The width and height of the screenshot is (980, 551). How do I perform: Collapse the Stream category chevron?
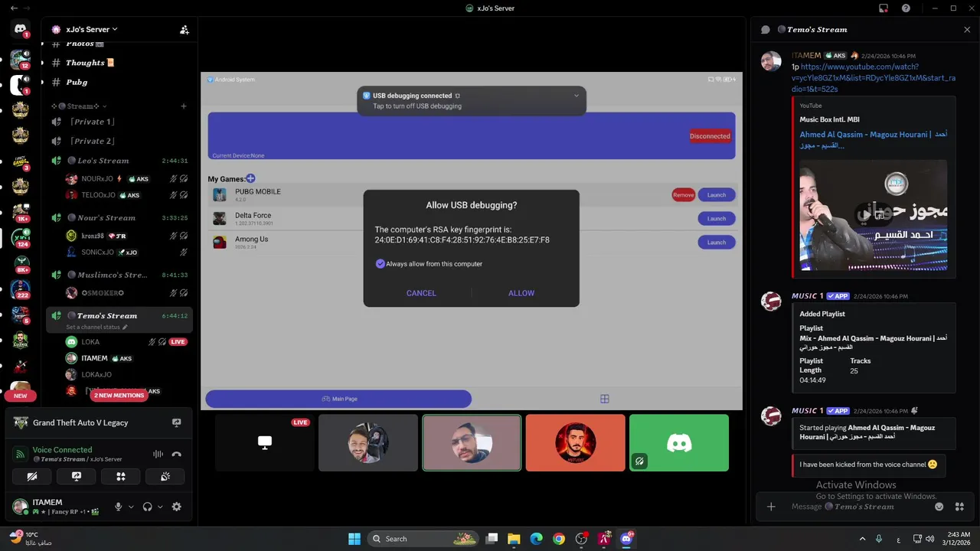[x=104, y=106]
